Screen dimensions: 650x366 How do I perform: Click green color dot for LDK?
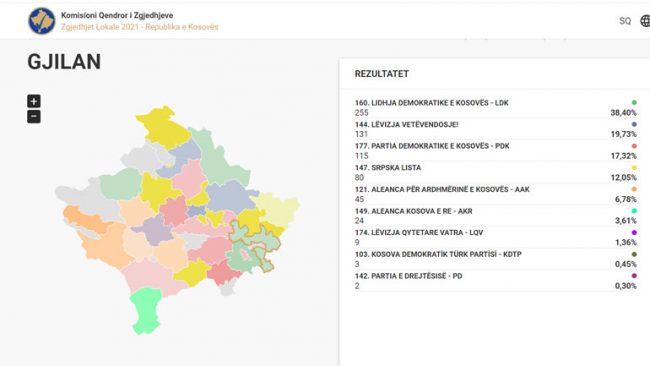[x=634, y=102]
